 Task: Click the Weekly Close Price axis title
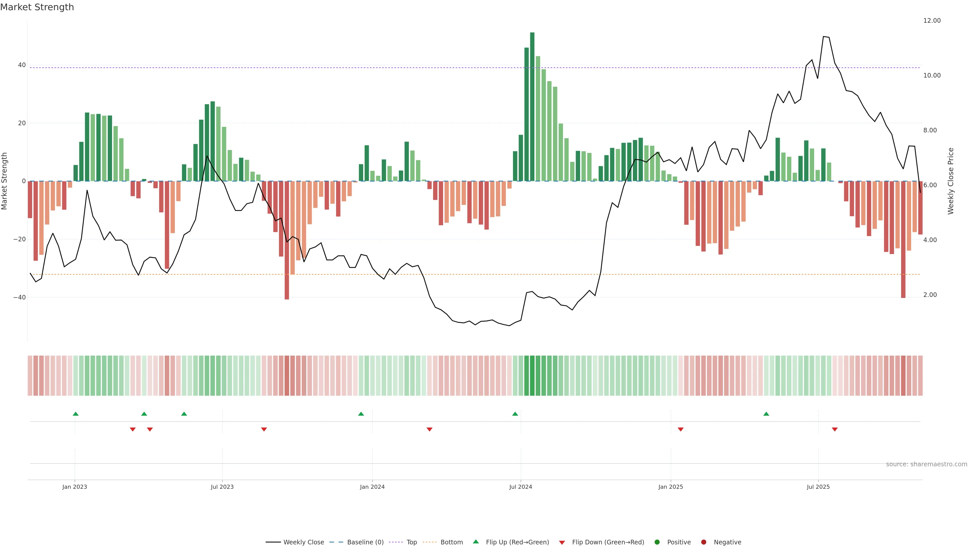pyautogui.click(x=951, y=181)
